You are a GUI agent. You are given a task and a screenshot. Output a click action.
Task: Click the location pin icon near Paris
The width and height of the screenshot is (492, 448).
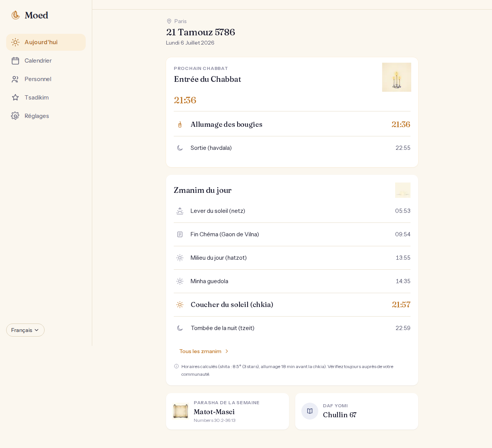click(x=169, y=21)
